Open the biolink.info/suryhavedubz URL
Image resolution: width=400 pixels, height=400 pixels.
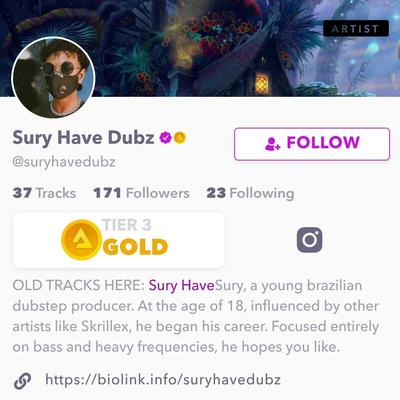[x=163, y=380]
